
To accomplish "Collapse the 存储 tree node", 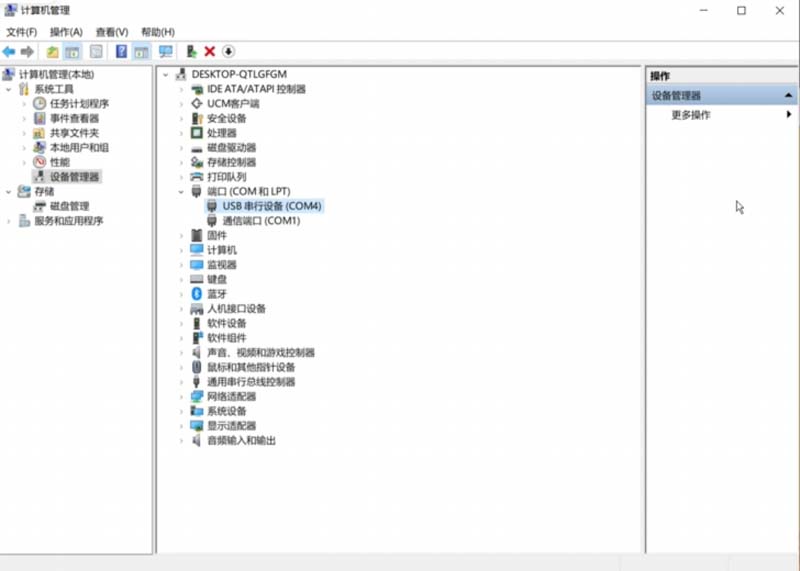I will coord(8,192).
